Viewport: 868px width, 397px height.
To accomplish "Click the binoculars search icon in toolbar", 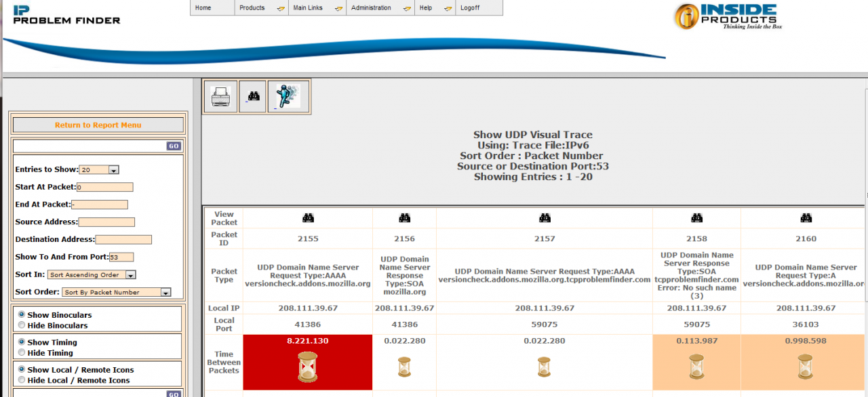I will pos(254,97).
